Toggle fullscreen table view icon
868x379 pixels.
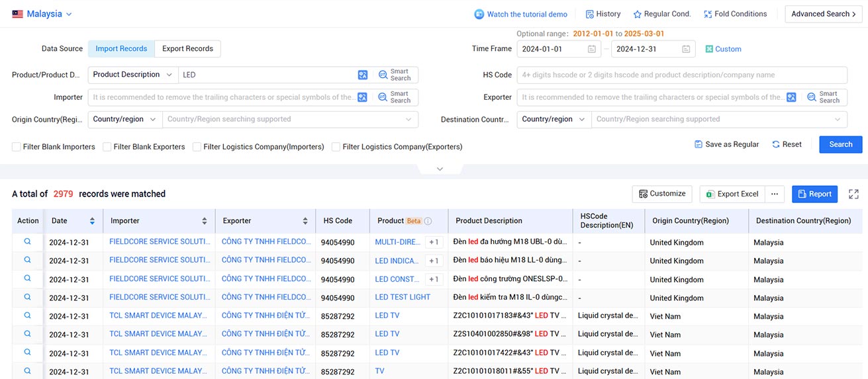pos(853,194)
